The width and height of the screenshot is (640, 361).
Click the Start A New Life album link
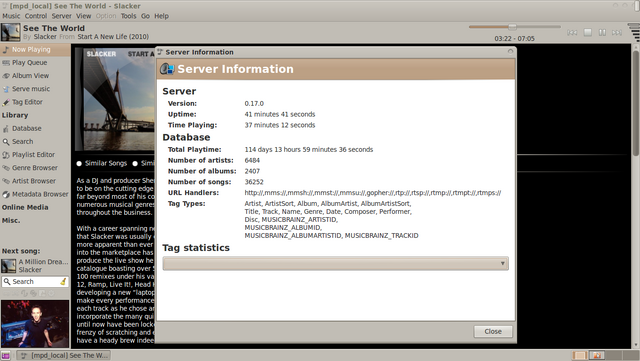pos(113,37)
